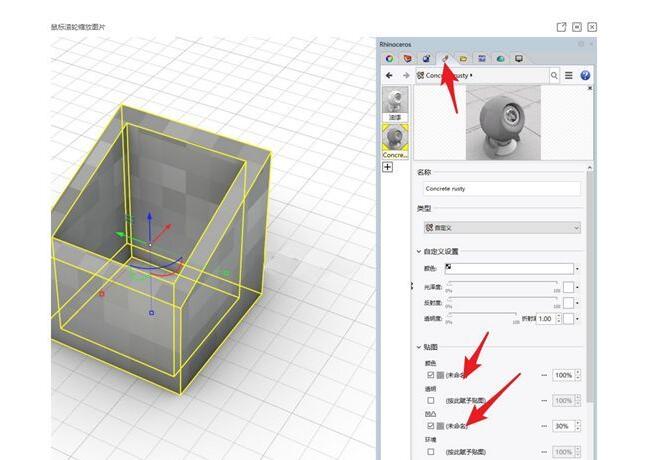The height and width of the screenshot is (460, 648).
Task: Open color swatch dropdown arrow
Action: [577, 269]
